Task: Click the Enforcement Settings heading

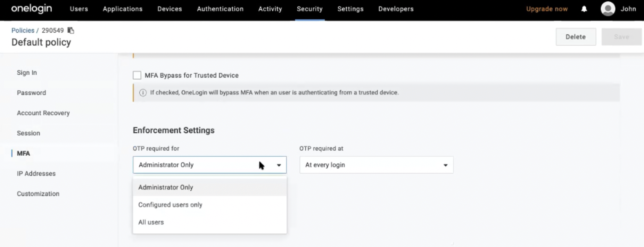Action: 174,130
